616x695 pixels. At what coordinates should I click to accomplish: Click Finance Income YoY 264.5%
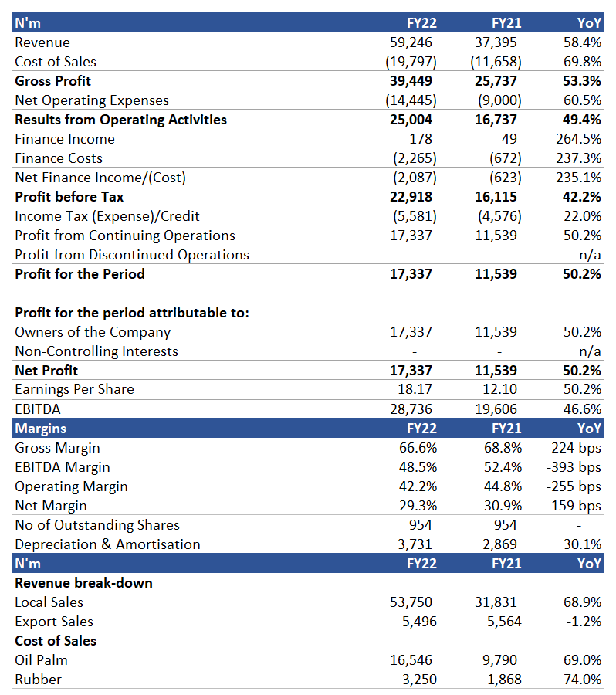pyautogui.click(x=579, y=139)
